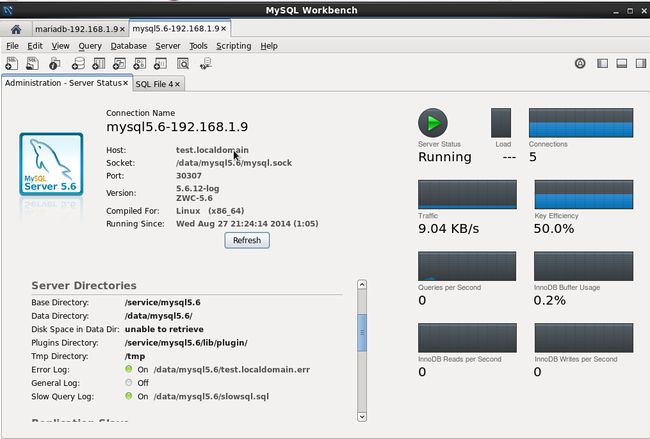Open the Query menu
Screen dimensions: 650x439
[90, 46]
